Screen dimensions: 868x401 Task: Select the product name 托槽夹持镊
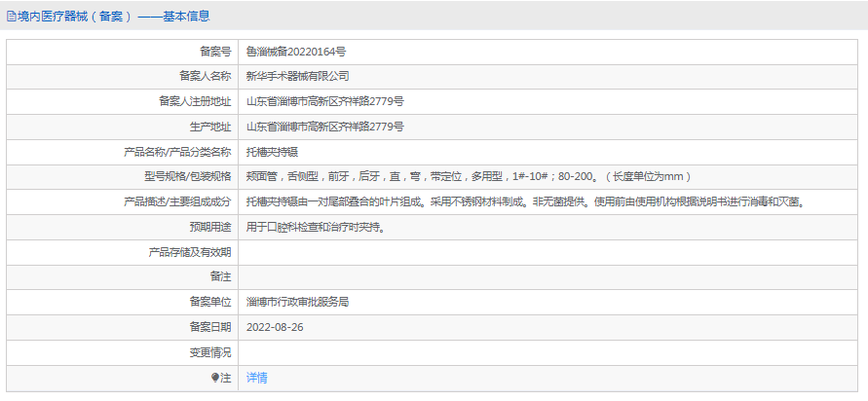tap(273, 152)
